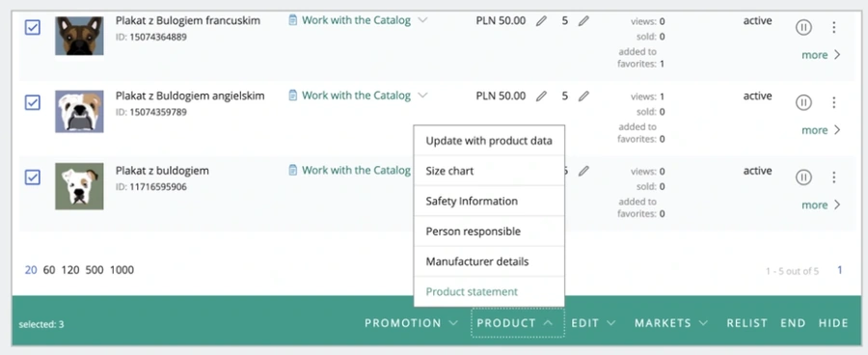Open the Plakat z Buldogiem angielskim title
This screenshot has height=355, width=868.
pyautogui.click(x=190, y=96)
